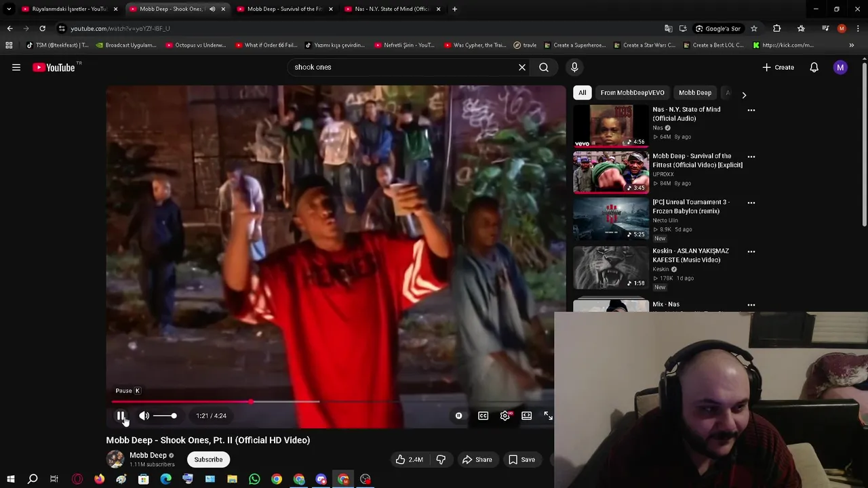Open the Windows Start menu

pyautogui.click(x=10, y=479)
